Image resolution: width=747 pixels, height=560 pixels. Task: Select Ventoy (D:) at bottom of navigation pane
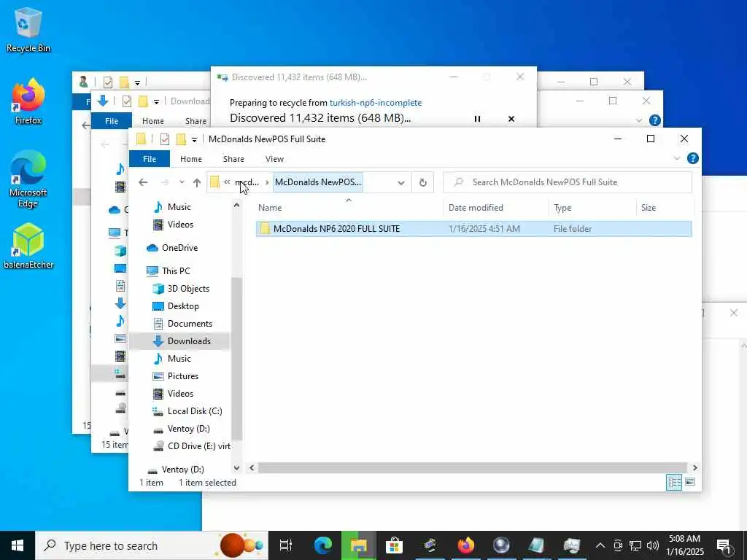(182, 470)
